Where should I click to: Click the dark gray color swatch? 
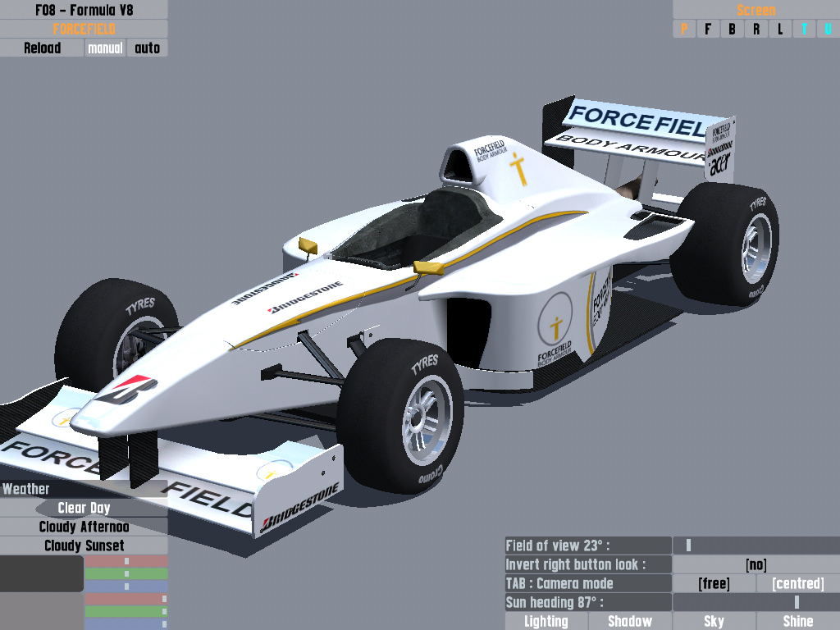coord(42,573)
